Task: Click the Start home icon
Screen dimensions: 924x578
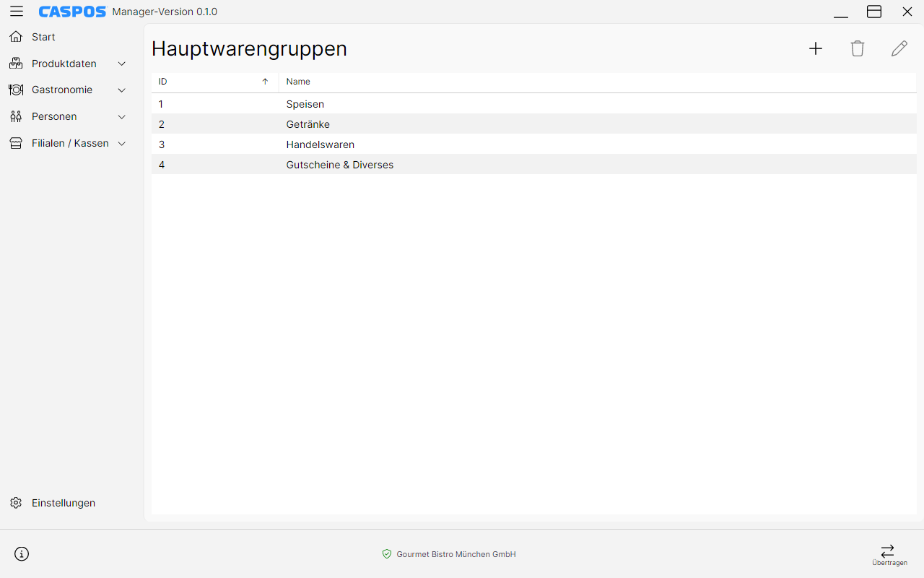Action: pos(16,37)
